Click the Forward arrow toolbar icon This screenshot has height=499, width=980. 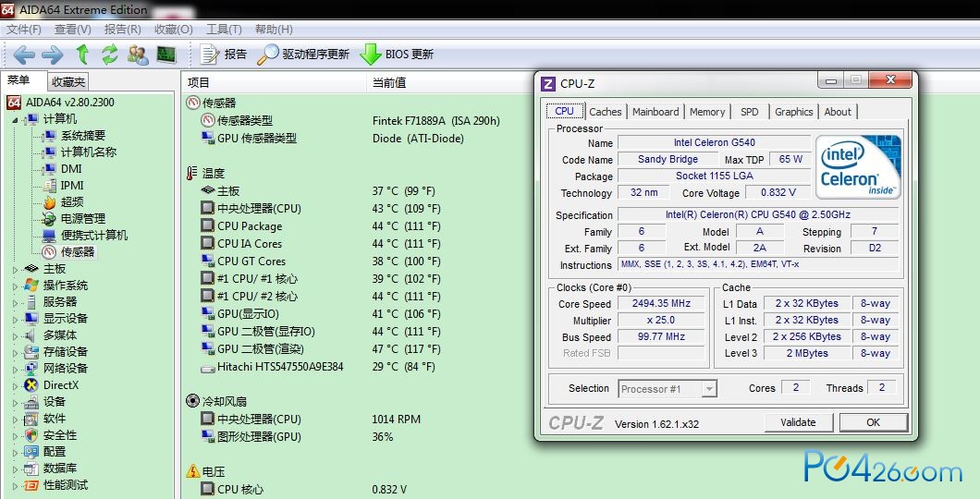53,55
